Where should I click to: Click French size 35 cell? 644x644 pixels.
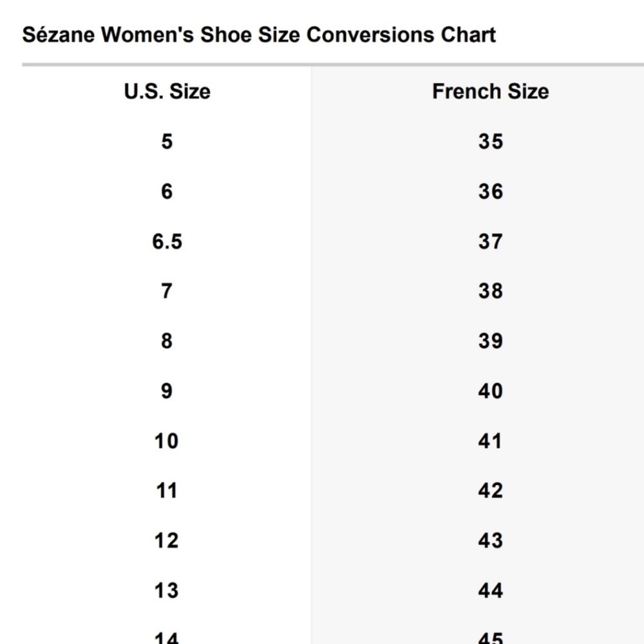tap(490, 141)
